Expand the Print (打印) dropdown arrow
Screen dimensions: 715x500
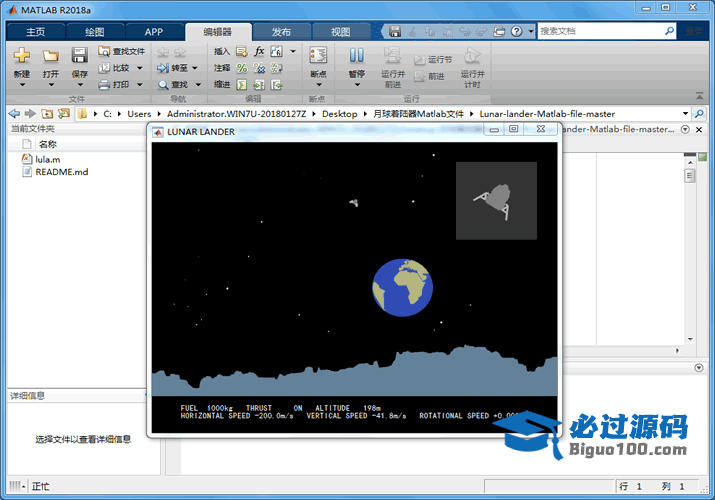tap(140, 85)
